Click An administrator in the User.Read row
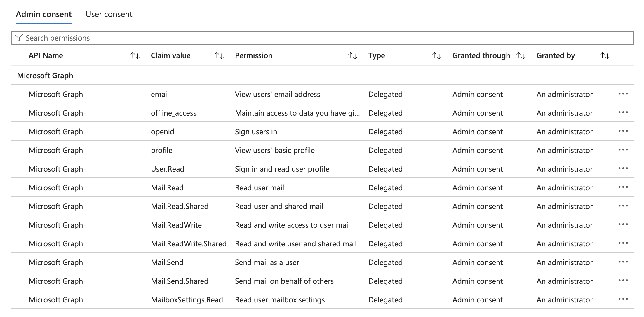 565,169
